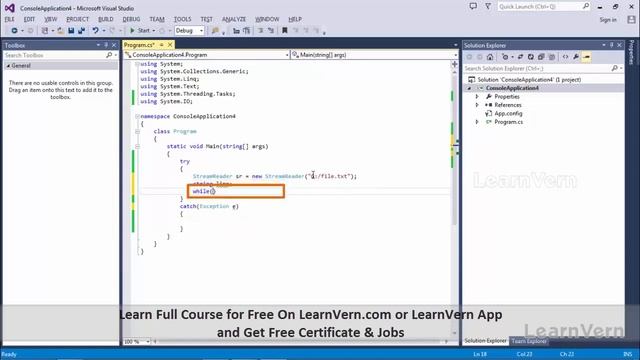Viewport: 640px width, 360px height.
Task: Open the VIEW menu
Action: [51, 19]
